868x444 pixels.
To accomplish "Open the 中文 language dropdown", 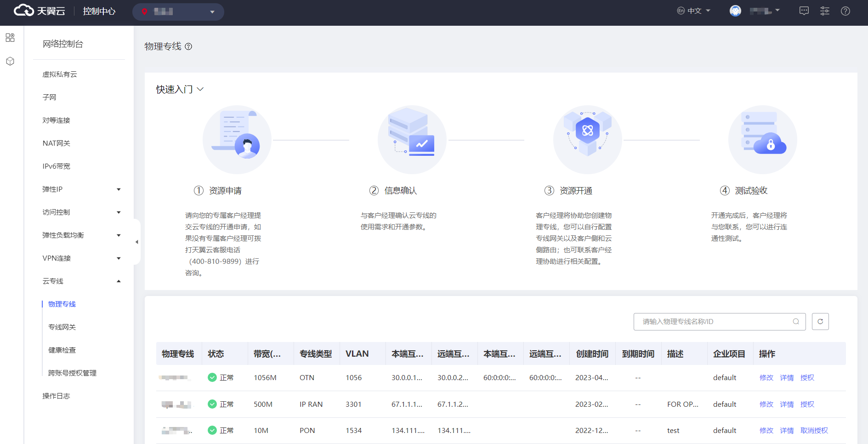I will coord(694,11).
